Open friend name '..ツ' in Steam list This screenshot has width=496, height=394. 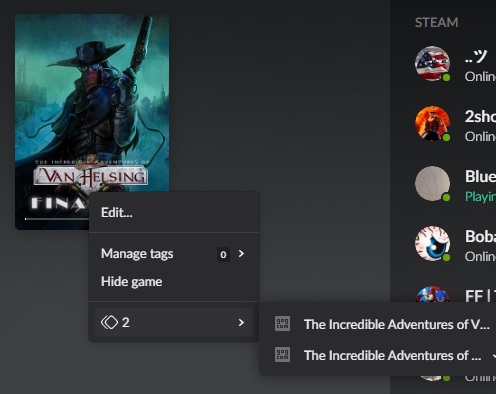[x=476, y=56]
